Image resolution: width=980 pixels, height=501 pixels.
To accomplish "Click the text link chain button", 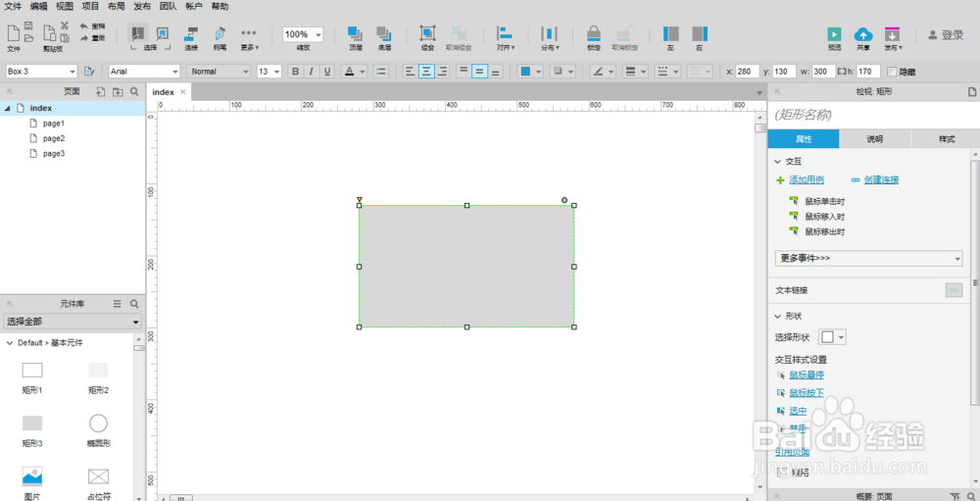I will (x=954, y=290).
